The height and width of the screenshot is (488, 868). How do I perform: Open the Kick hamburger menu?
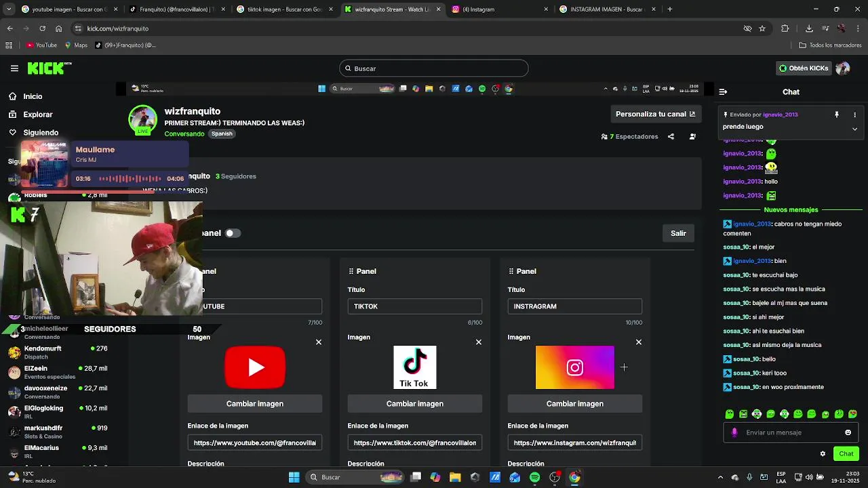(x=14, y=68)
